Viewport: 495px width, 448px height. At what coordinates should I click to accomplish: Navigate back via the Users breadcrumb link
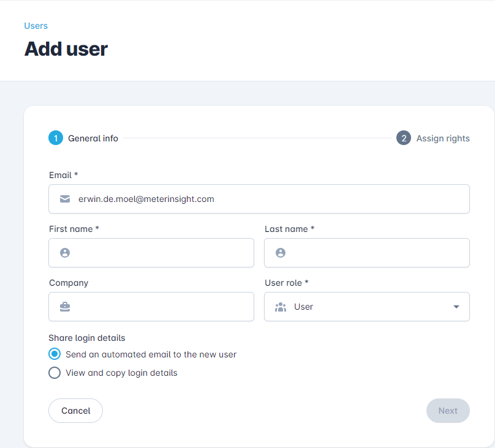[36, 26]
